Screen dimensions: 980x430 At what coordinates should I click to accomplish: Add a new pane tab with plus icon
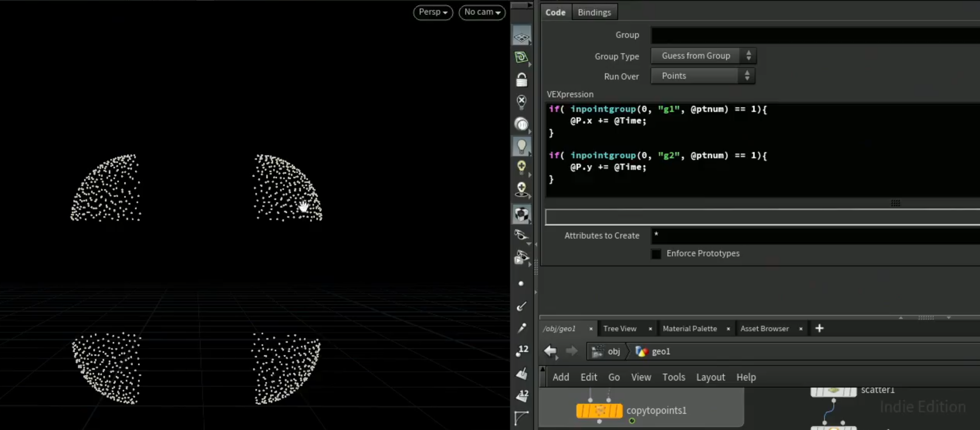(819, 328)
